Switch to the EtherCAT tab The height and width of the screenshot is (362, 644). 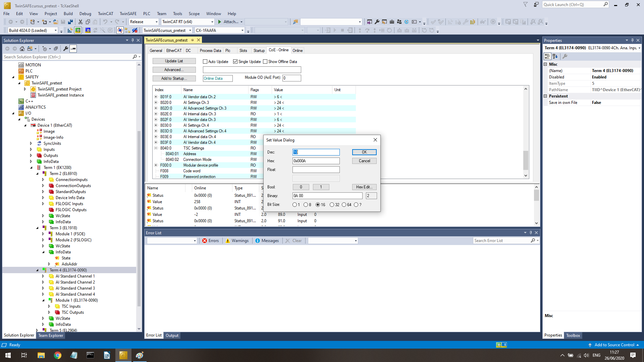[174, 51]
